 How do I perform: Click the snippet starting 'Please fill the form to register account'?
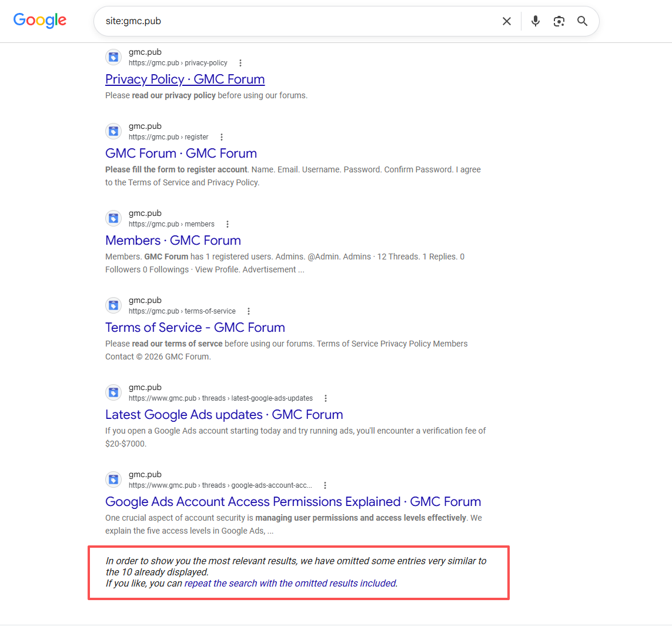pos(293,177)
